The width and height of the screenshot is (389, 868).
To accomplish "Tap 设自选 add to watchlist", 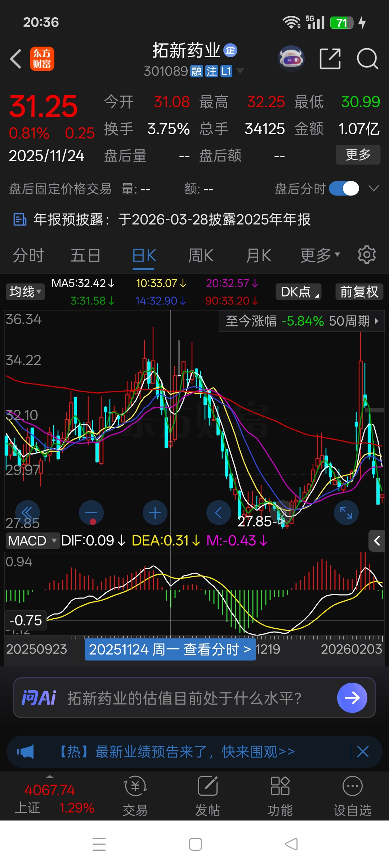I will coord(353,796).
